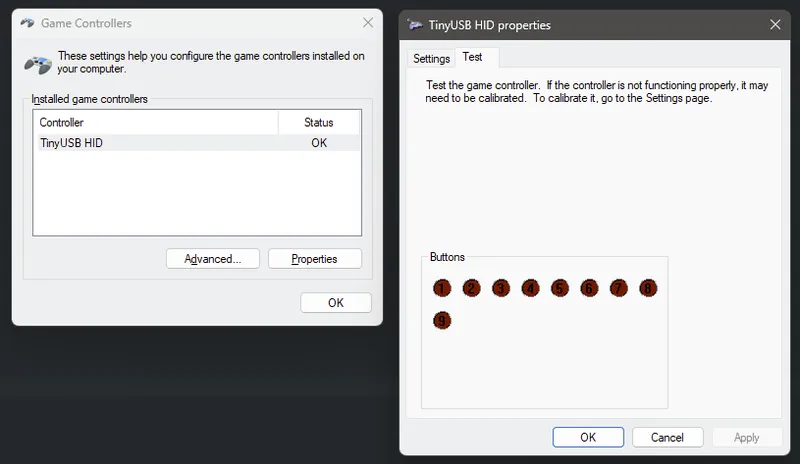Click button indicator 7 in Buttons group
800x464 pixels.
619,288
